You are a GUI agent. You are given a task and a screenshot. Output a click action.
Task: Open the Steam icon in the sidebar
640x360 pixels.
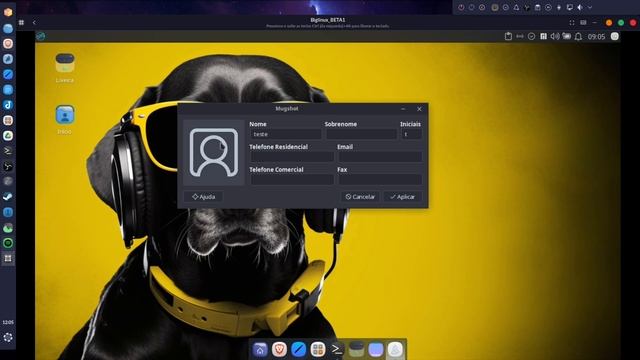pos(8,197)
